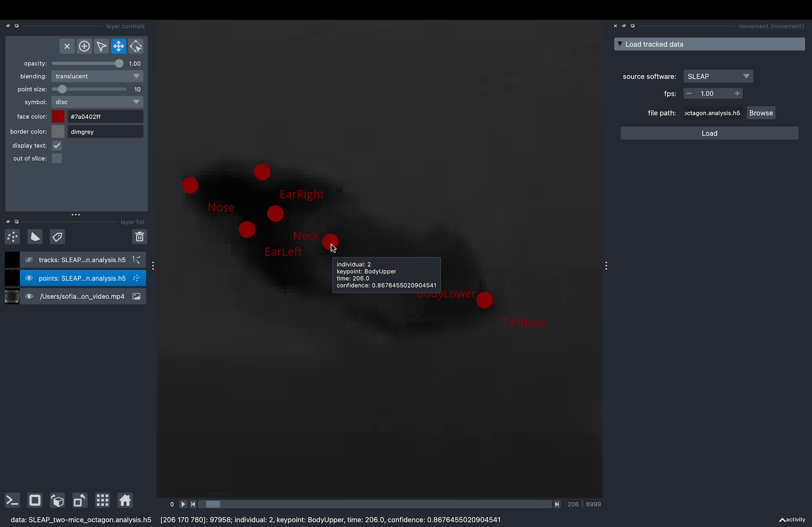
Task: Uncheck the display text checkbox
Action: point(56,145)
